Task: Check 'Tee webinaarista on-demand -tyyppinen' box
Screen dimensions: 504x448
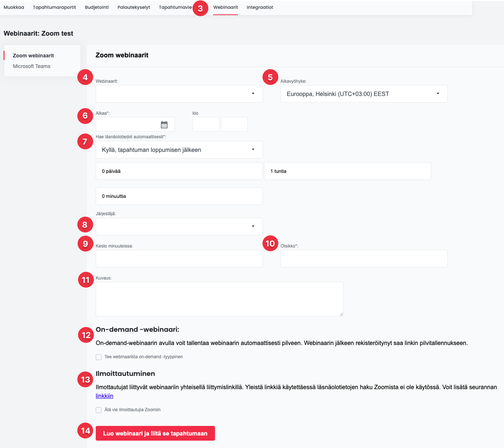Action: pyautogui.click(x=99, y=357)
